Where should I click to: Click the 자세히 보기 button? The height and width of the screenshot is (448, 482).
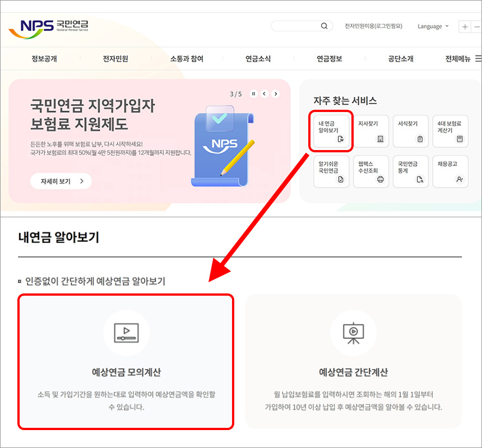coord(61,181)
